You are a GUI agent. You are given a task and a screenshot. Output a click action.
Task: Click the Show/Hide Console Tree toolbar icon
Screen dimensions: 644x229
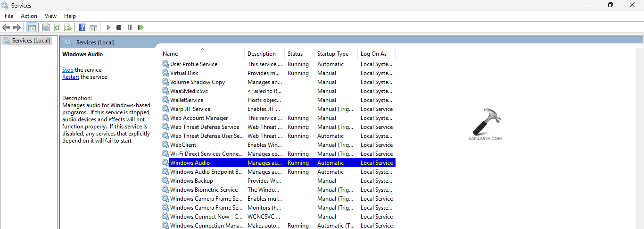(32, 27)
